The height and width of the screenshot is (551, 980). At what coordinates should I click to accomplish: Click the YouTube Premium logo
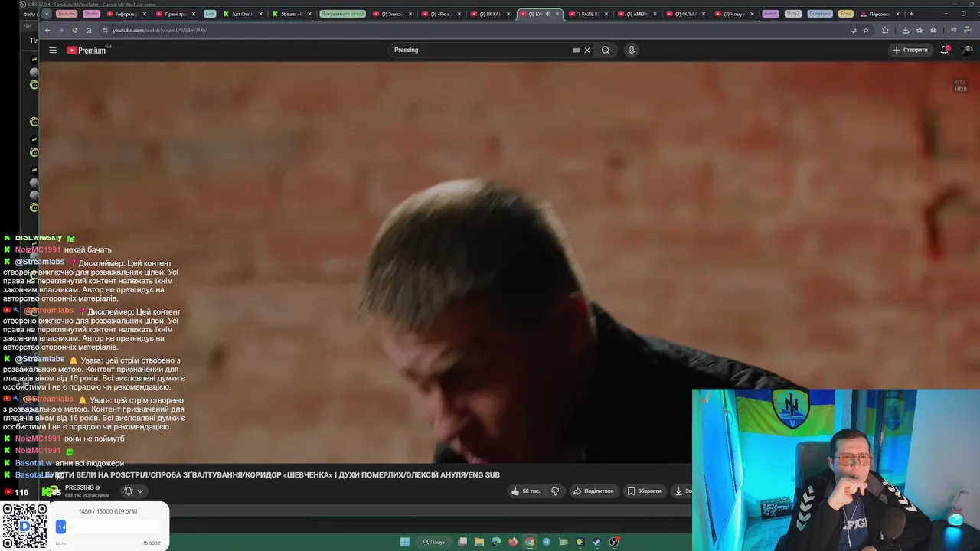coord(87,50)
